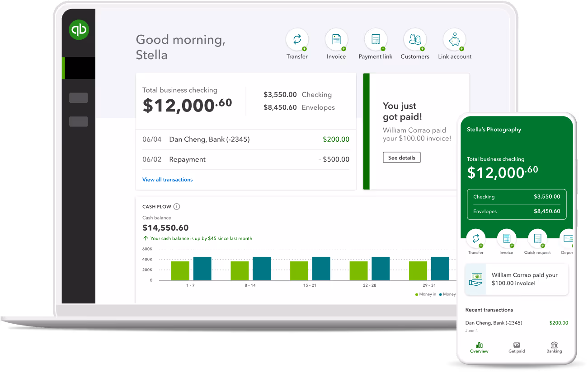Open the Banking tab on the phone
Viewport: 588px width, 372px height.
(x=554, y=348)
